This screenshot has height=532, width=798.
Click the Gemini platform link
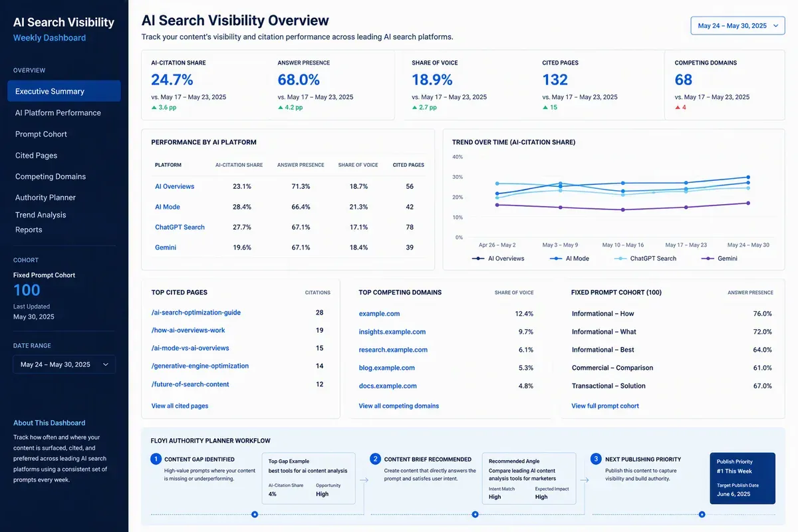pyautogui.click(x=166, y=247)
